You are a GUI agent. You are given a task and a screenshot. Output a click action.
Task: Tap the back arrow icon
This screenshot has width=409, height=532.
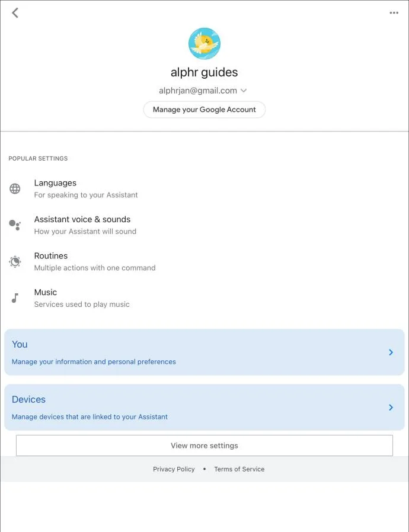pyautogui.click(x=15, y=13)
